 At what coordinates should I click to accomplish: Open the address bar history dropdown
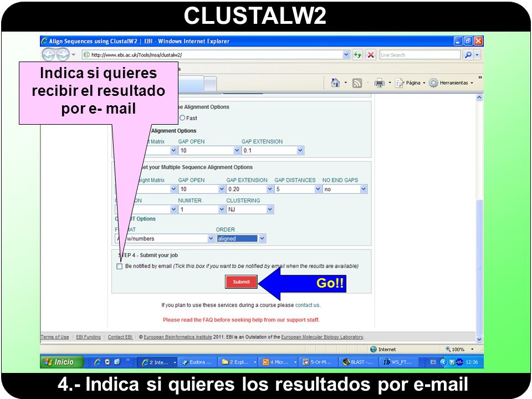[346, 55]
